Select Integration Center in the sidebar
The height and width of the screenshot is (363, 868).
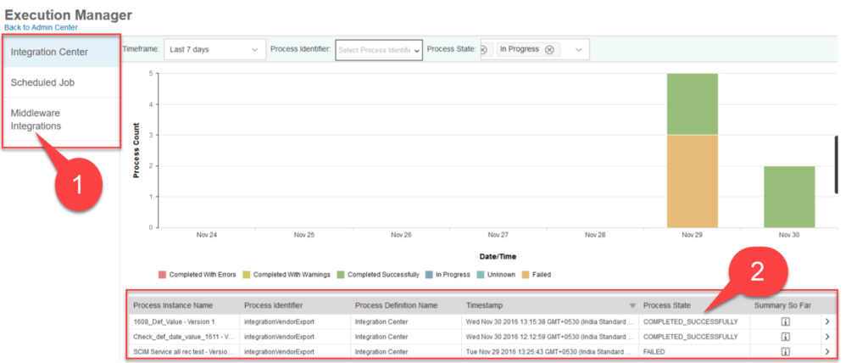click(x=61, y=53)
